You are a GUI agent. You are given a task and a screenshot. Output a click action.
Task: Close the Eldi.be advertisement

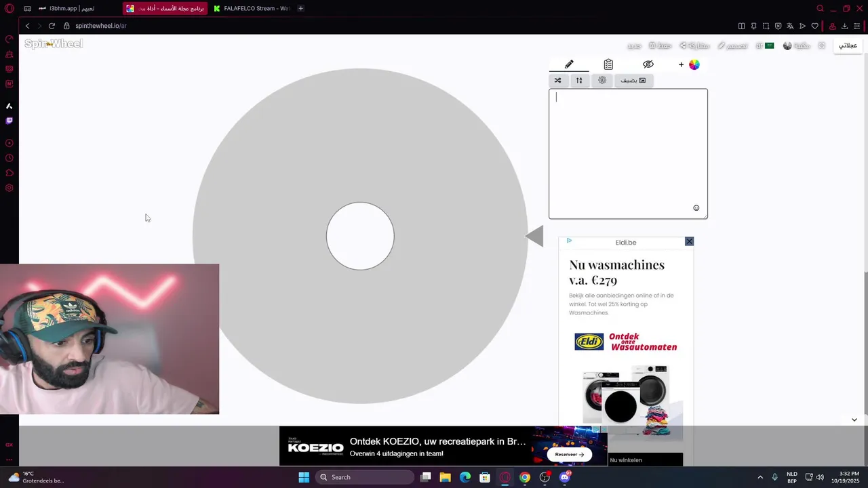[x=689, y=241]
